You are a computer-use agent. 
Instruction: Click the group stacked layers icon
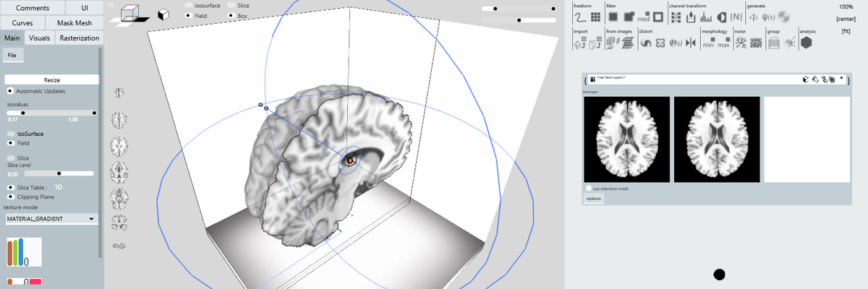point(773,43)
